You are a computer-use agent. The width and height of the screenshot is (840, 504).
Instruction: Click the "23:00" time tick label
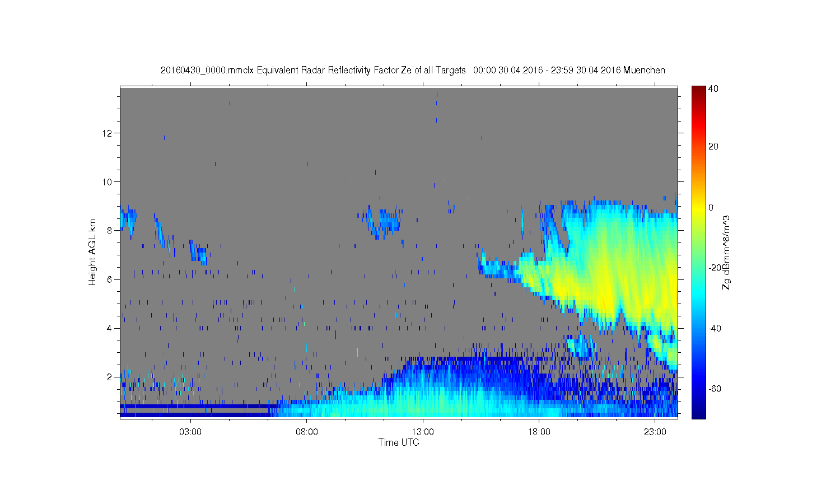[x=655, y=432]
